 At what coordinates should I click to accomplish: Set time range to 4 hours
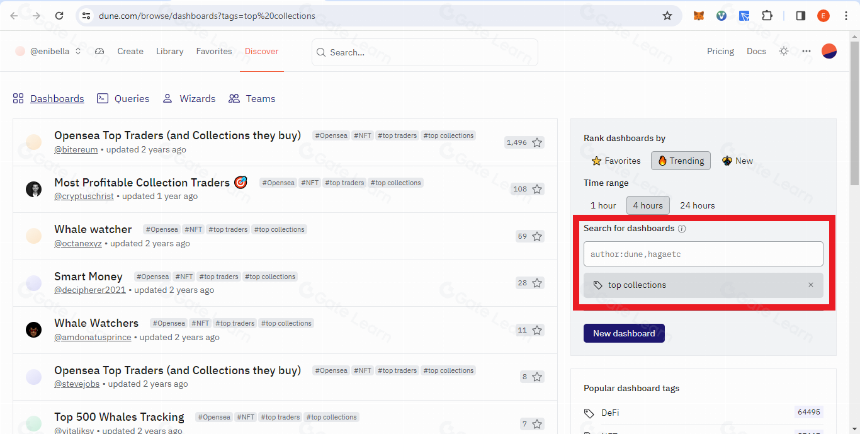[648, 206]
